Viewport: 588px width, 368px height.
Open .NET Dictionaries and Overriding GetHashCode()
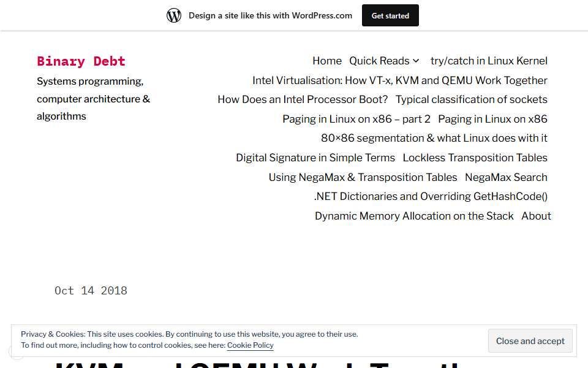tap(431, 196)
